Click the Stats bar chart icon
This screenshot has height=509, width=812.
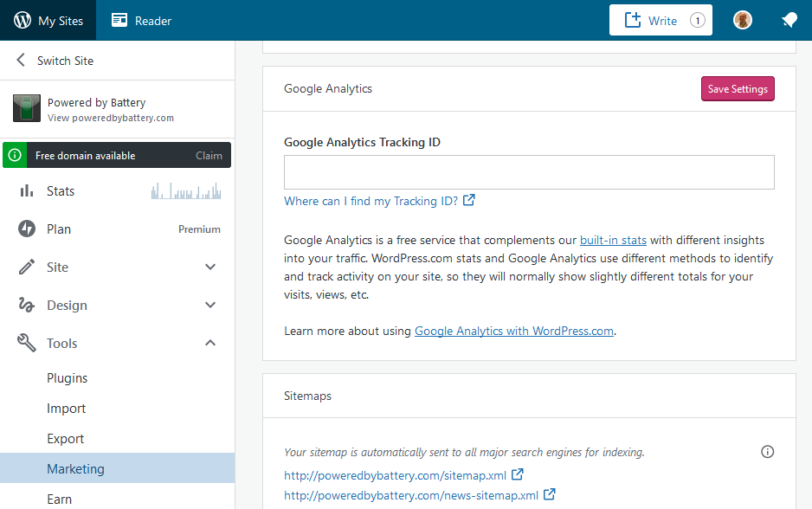[27, 191]
